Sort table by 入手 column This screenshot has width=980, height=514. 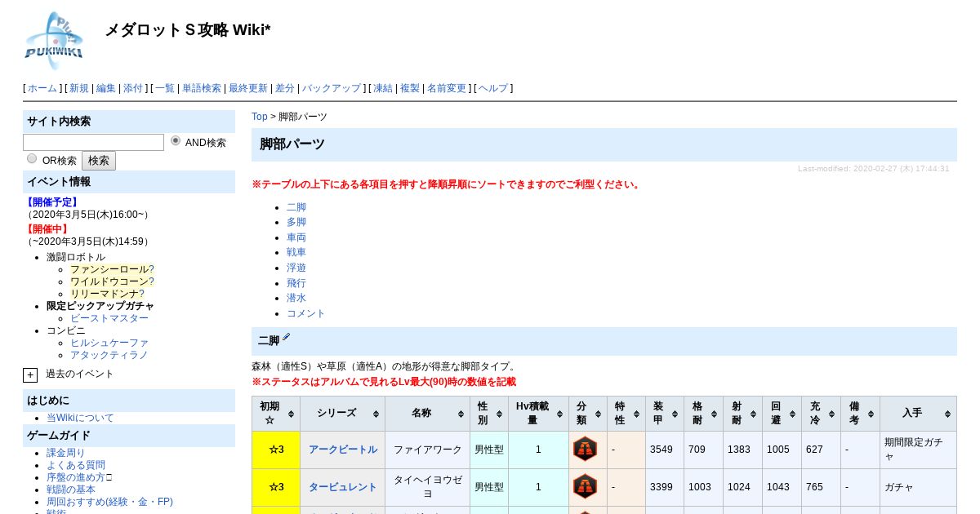[x=919, y=414]
